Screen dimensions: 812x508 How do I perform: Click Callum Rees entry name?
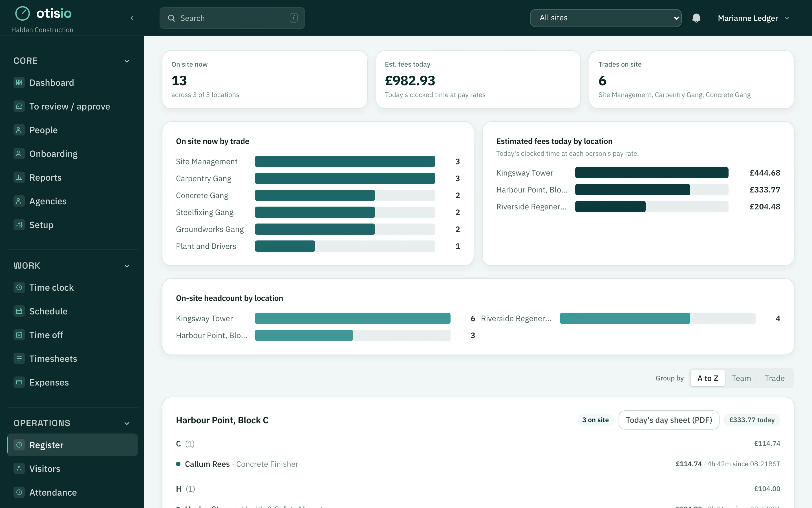coord(207,464)
